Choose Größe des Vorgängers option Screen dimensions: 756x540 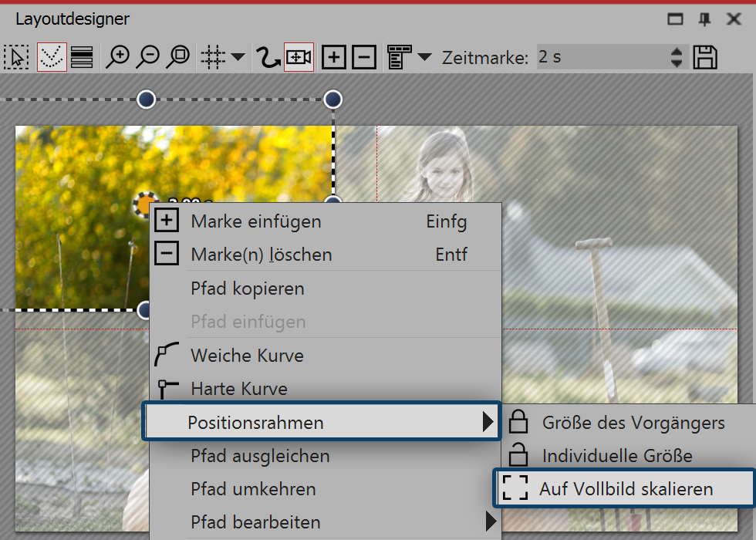tap(629, 423)
